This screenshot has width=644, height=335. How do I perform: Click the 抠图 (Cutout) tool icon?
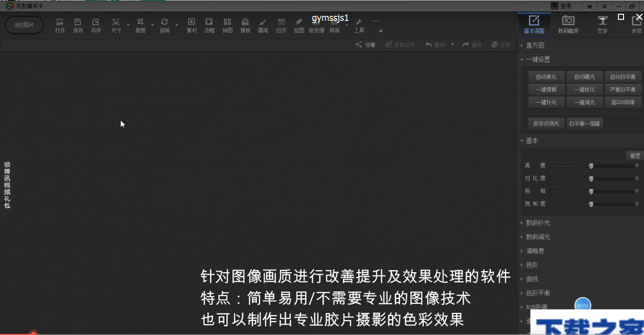(x=298, y=23)
